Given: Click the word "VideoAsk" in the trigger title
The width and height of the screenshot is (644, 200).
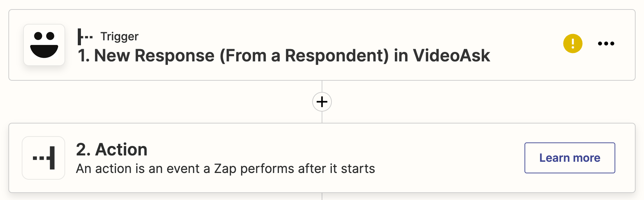Looking at the screenshot, I should [x=451, y=55].
